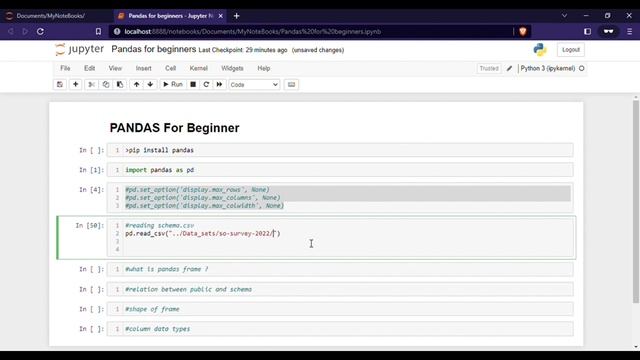Open the tab search dropdown arrow

pyautogui.click(x=564, y=16)
